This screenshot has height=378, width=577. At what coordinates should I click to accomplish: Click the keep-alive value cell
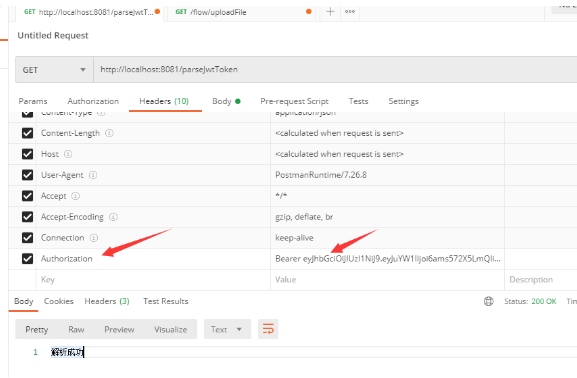(387, 238)
